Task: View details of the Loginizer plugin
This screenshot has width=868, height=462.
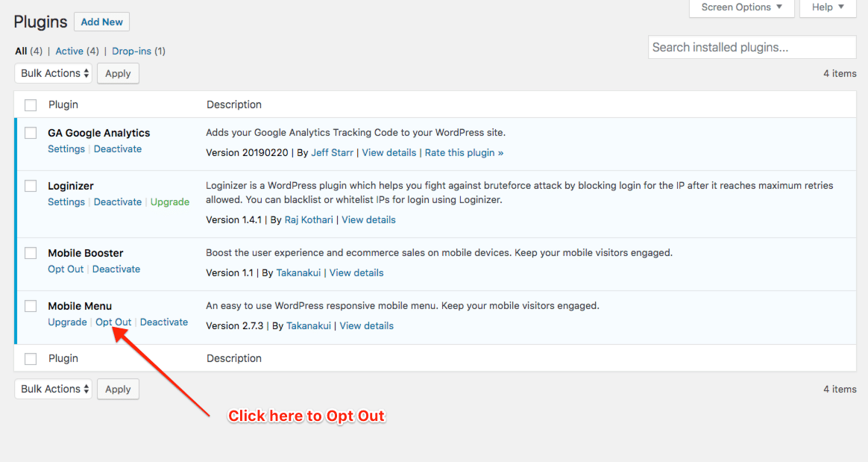Action: click(368, 220)
